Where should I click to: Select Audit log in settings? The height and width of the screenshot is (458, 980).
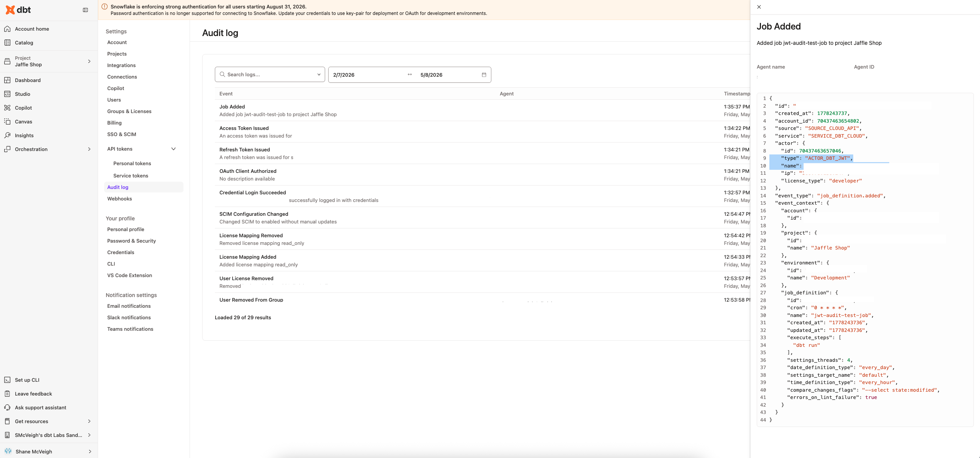(x=144, y=187)
